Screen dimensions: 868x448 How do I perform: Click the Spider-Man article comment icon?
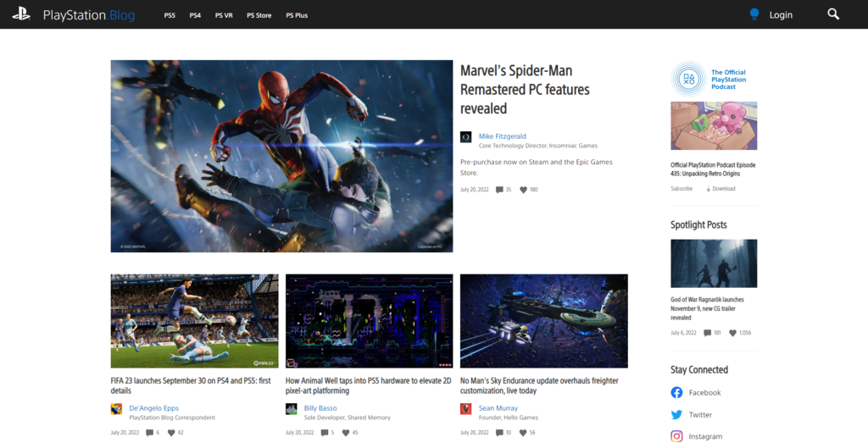click(x=499, y=190)
